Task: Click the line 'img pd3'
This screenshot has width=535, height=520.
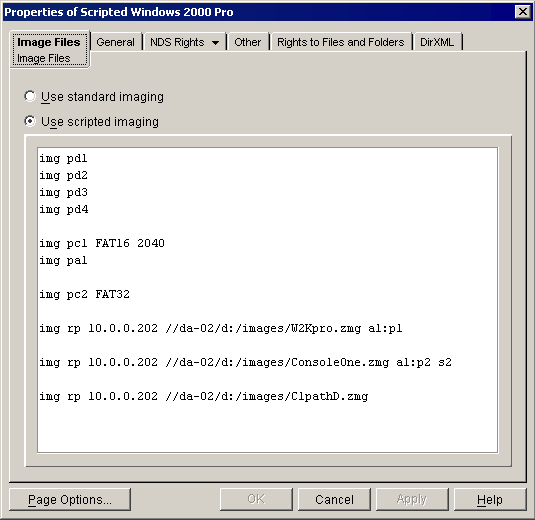Action: [63, 192]
